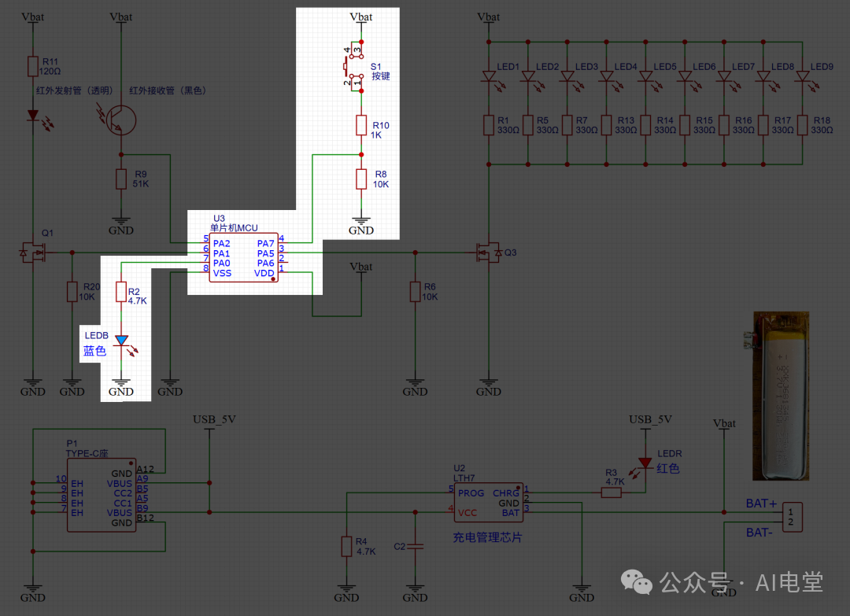Click the lithium battery photo
The height and width of the screenshot is (616, 850).
tap(781, 396)
